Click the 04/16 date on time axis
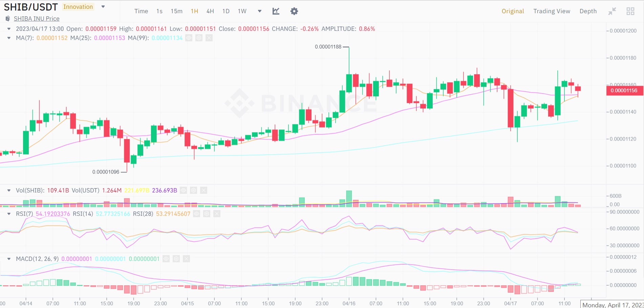 349,303
